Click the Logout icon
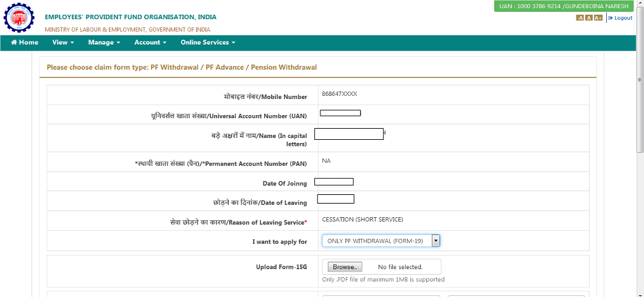Viewport: 644px width, 297px height. tap(611, 18)
